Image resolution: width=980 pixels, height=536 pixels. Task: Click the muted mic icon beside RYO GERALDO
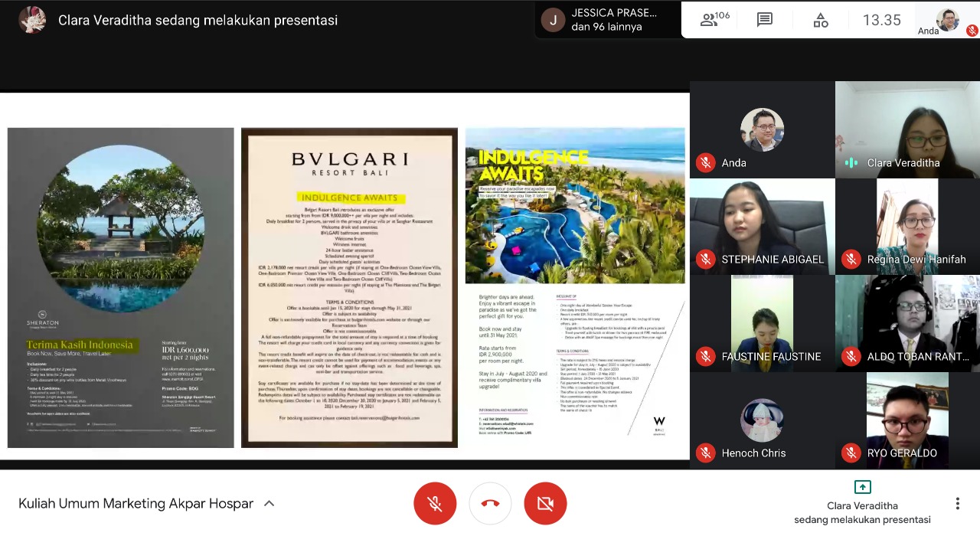tap(851, 453)
